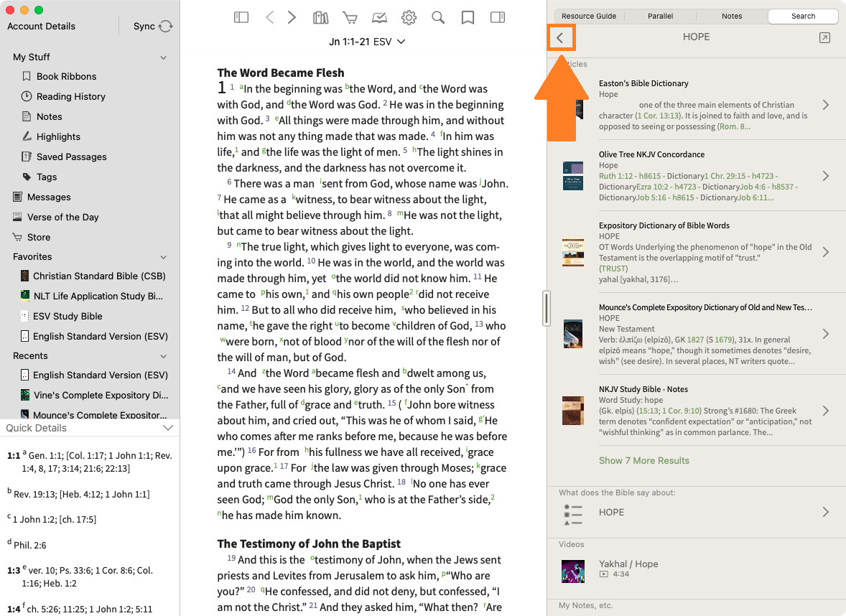
Task: Switch to the Resource Guide tab
Action: tap(589, 16)
